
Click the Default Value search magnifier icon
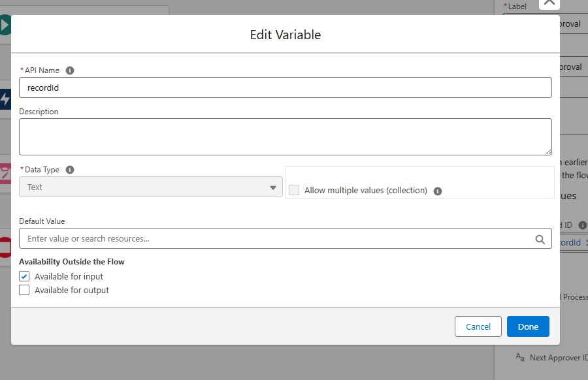tap(540, 239)
